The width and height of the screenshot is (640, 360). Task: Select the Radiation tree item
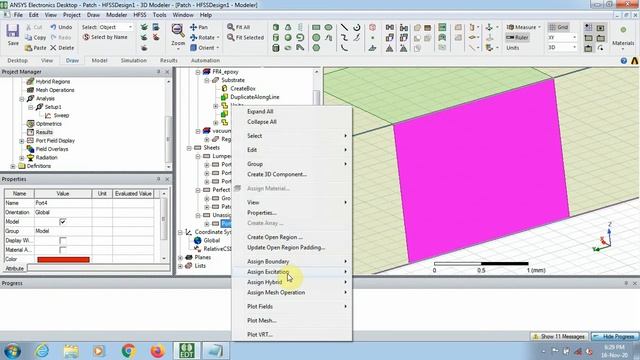click(x=46, y=158)
